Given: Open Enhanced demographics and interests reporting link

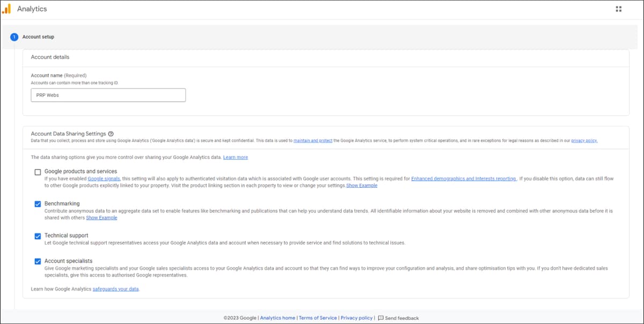Looking at the screenshot, I should [x=464, y=179].
